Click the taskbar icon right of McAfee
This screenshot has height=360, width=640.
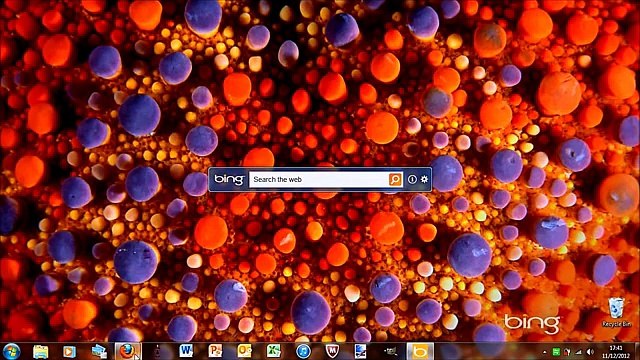[361, 351]
